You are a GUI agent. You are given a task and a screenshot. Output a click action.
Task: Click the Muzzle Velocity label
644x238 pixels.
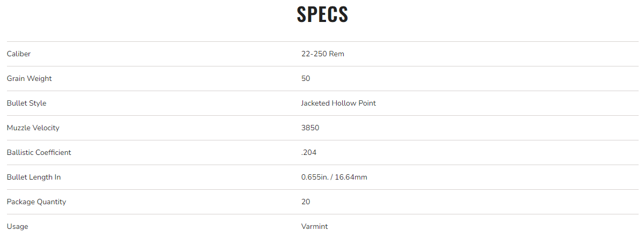[x=33, y=128]
